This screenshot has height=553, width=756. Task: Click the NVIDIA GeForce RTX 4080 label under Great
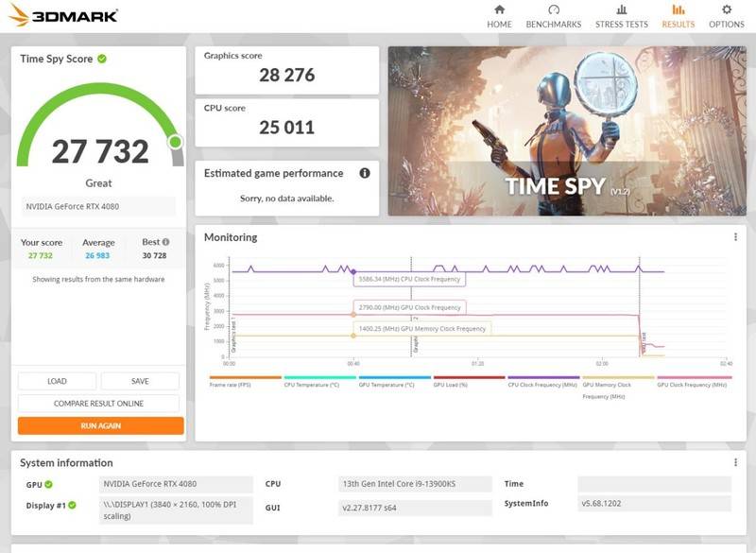pyautogui.click(x=98, y=206)
